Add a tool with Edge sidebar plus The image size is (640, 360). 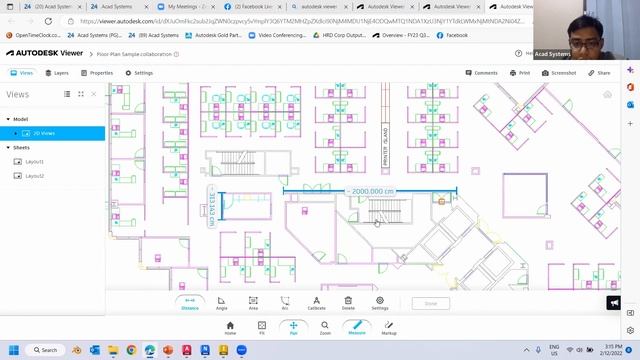pos(631,123)
